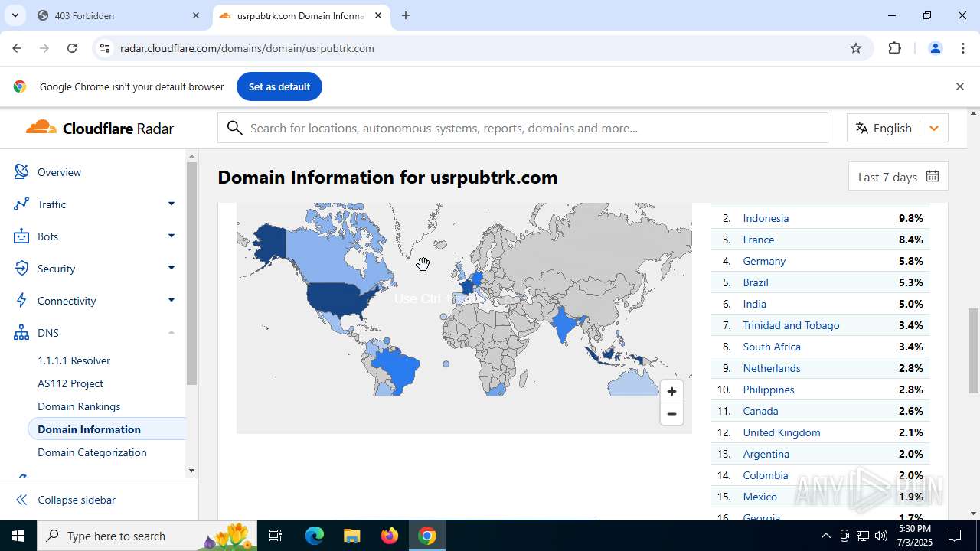Screen dimensions: 980x551
Task: Open the Chrome three-dot menu
Action: 963,48
